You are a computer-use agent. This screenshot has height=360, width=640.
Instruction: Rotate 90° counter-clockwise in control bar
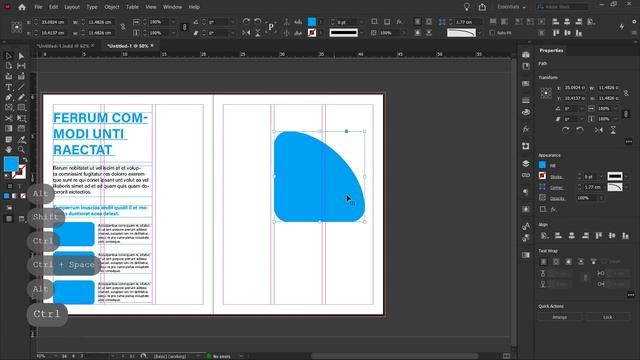tap(258, 22)
